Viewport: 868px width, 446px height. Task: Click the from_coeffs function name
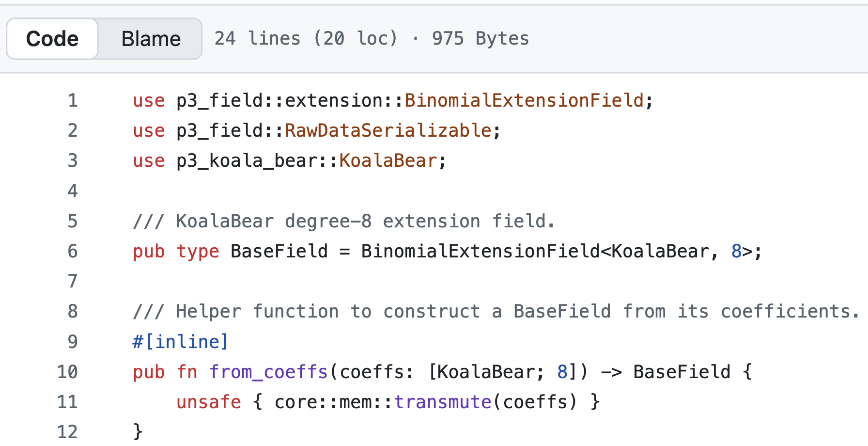point(269,372)
